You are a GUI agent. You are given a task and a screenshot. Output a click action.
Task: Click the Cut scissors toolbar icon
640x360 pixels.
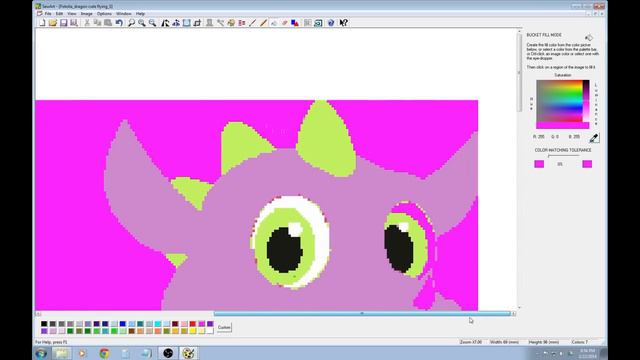[87, 23]
